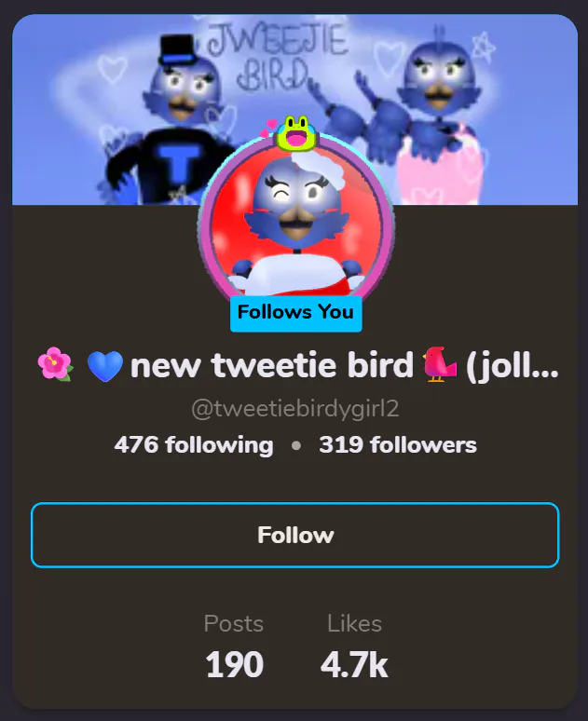Click the pink bird emoji in the name
This screenshot has width=588, height=721.
(x=440, y=364)
